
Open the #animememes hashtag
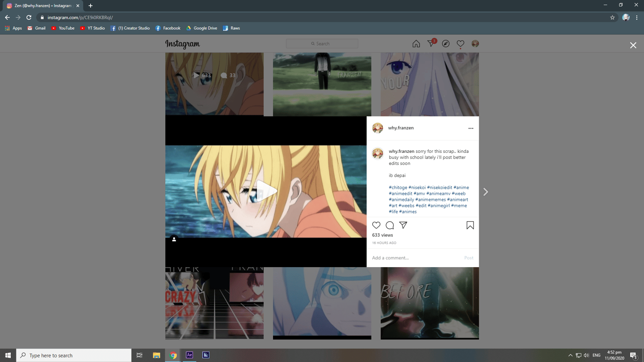tap(430, 200)
